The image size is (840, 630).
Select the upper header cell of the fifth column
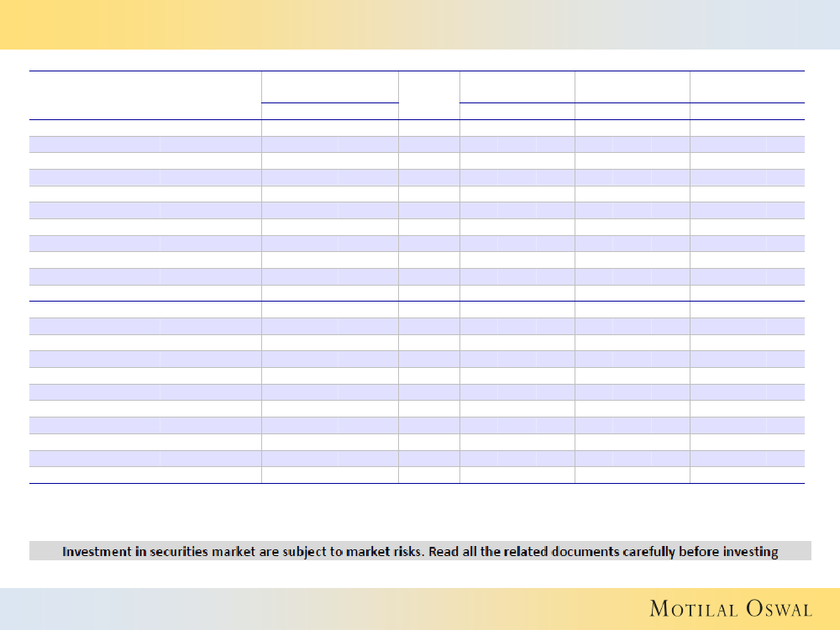click(x=632, y=87)
